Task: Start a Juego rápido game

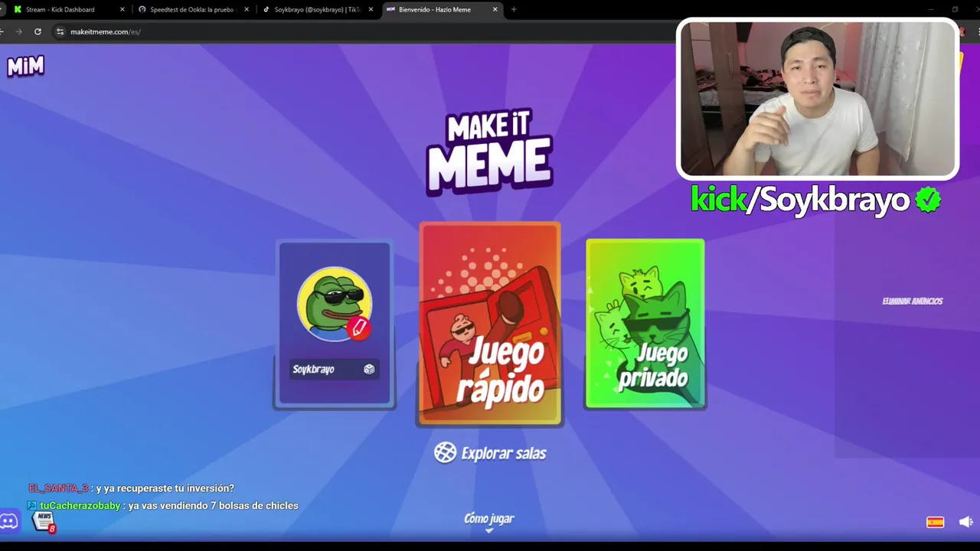Action: tap(490, 323)
